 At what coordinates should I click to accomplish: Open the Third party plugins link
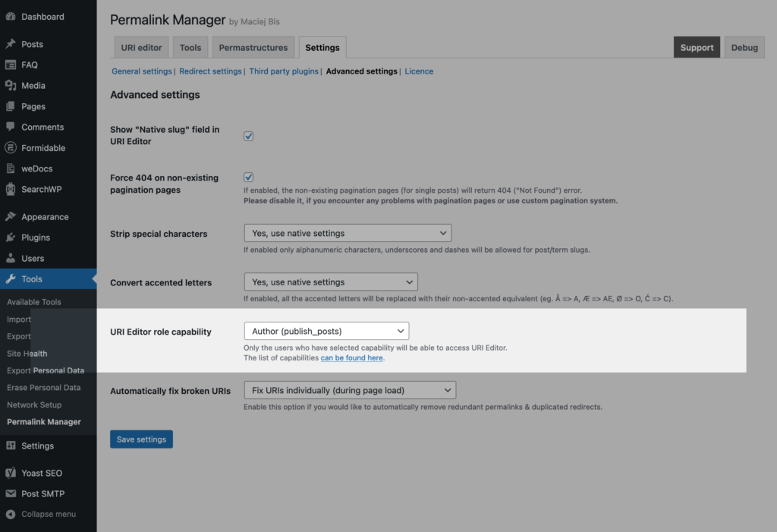click(284, 71)
